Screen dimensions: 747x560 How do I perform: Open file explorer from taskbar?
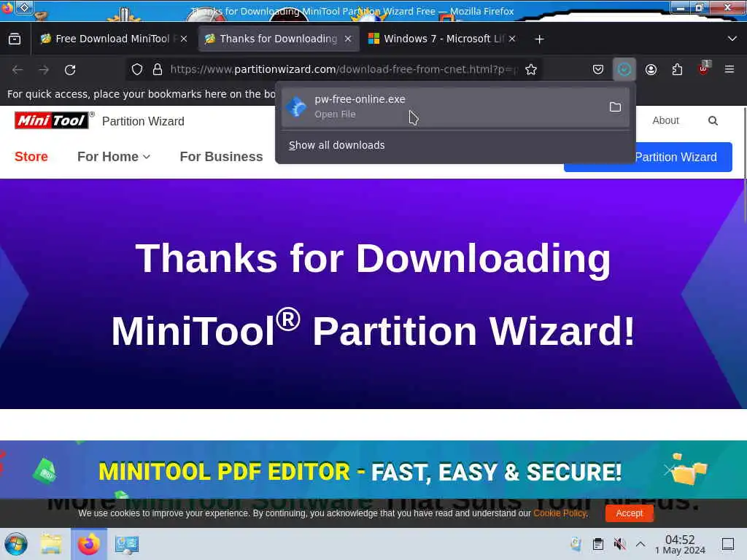coord(51,544)
